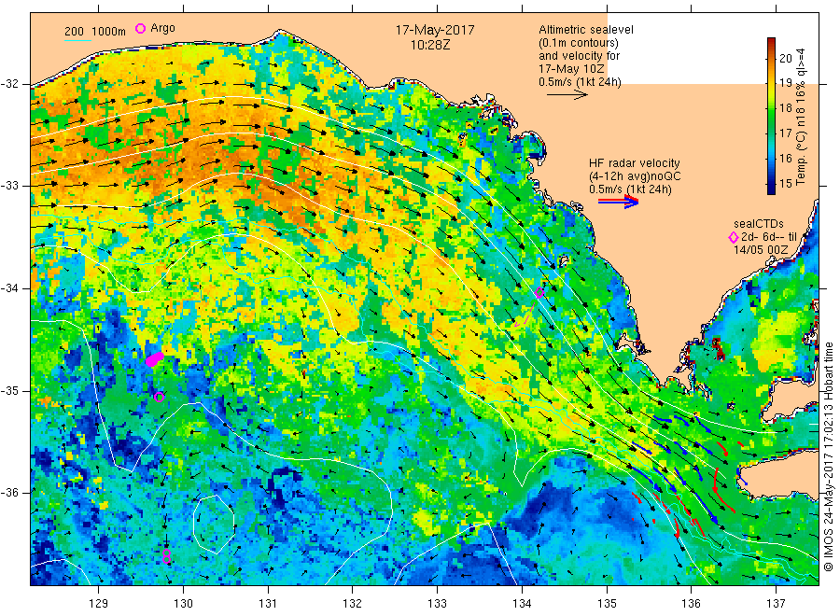
Task: Click the longitude label 137
Action: [x=776, y=603]
